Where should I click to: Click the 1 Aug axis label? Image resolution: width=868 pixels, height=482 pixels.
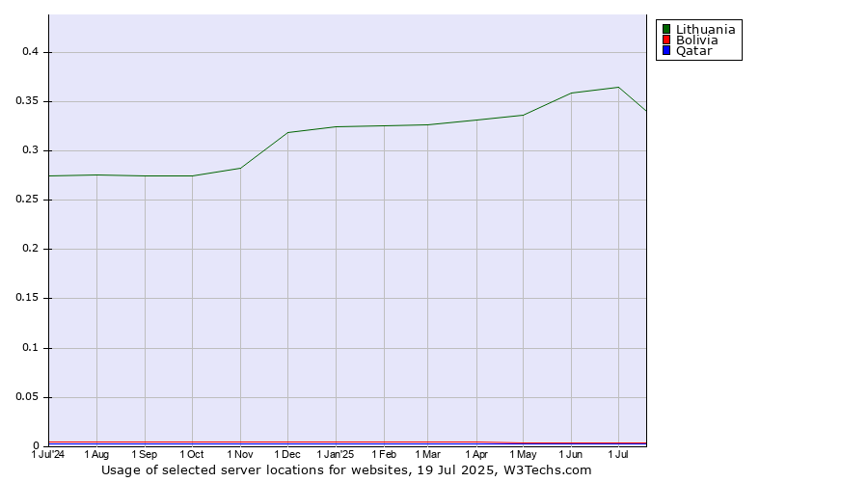(x=96, y=454)
